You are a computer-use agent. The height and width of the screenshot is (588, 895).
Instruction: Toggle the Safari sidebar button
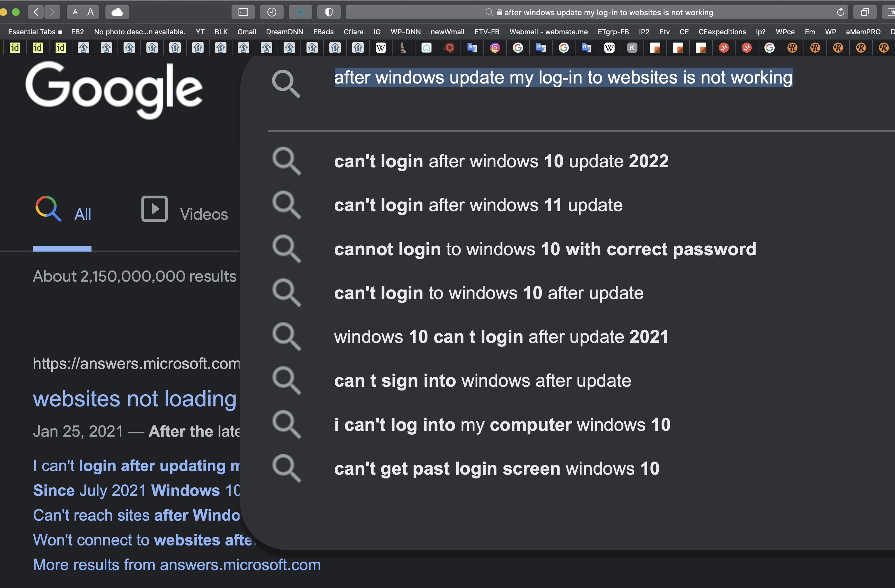243,12
